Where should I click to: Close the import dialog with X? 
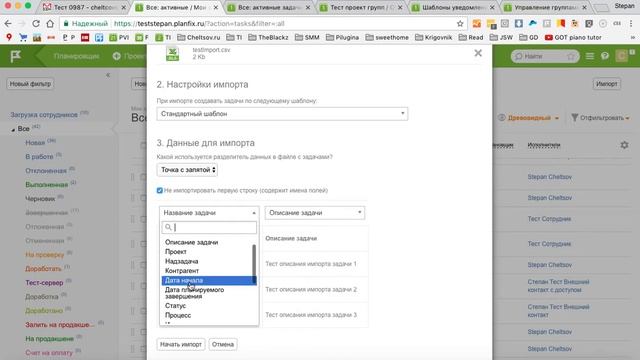478,53
